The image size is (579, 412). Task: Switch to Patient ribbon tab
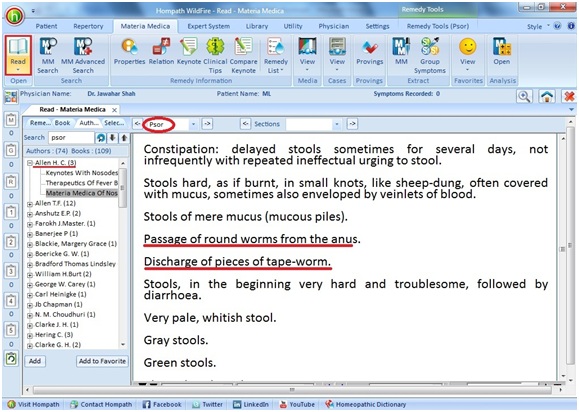[46, 26]
